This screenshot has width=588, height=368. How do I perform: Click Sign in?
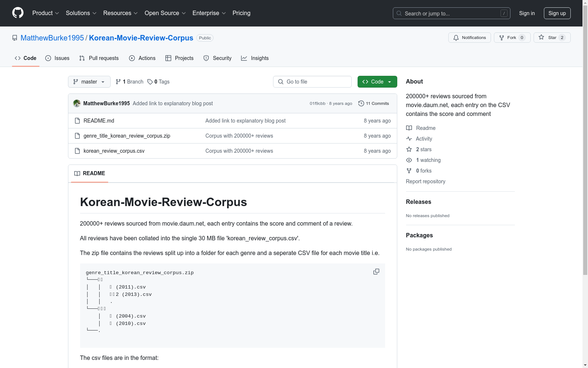point(527,13)
